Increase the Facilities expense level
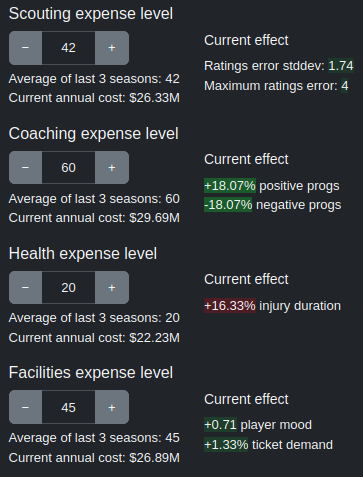Viewport: 363px width, 477px height. coord(112,407)
